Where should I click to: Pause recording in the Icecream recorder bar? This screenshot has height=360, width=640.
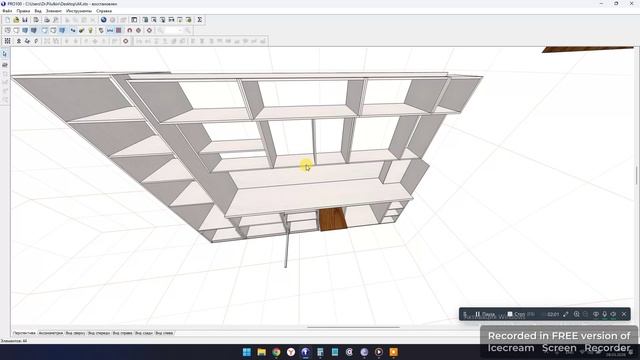[485, 314]
